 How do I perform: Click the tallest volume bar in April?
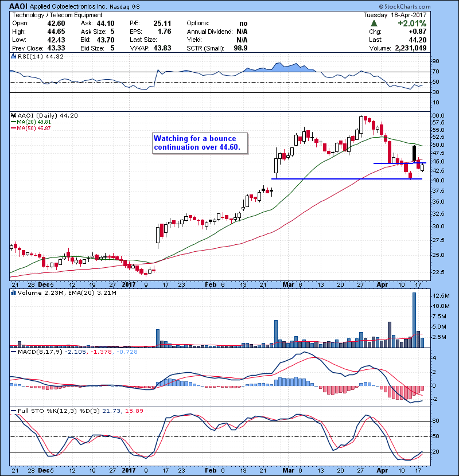pos(414,320)
